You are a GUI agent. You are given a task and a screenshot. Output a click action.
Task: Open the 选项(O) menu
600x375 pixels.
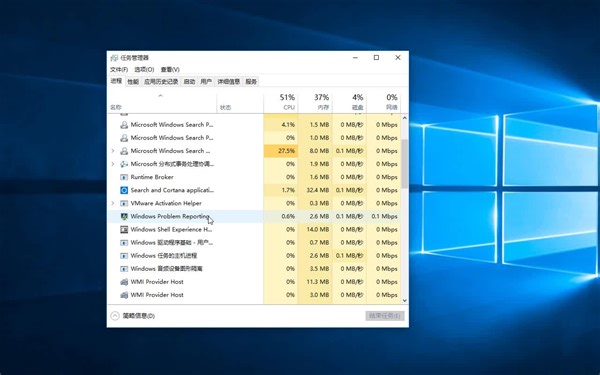tap(144, 69)
